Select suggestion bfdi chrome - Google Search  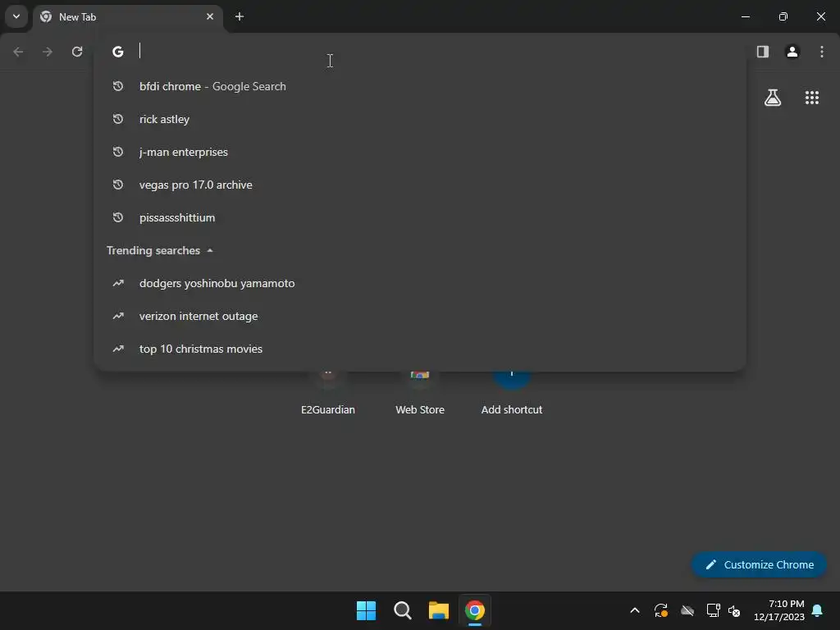pyautogui.click(x=420, y=86)
